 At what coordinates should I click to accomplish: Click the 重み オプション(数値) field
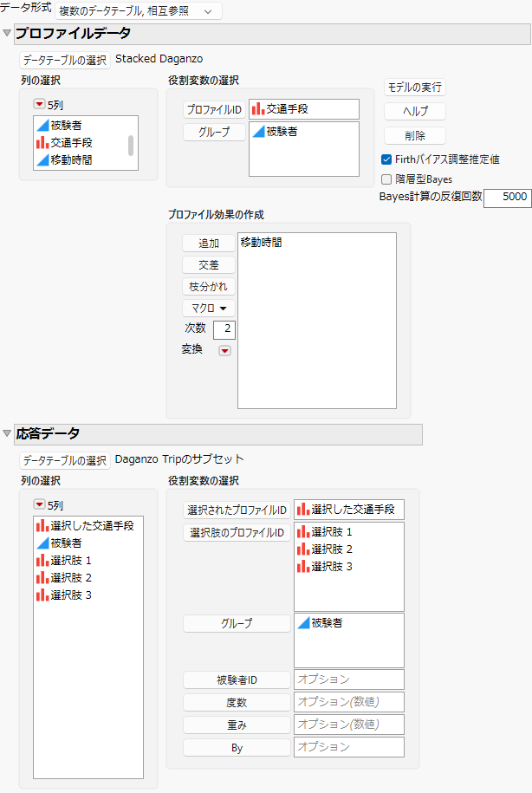(x=349, y=725)
